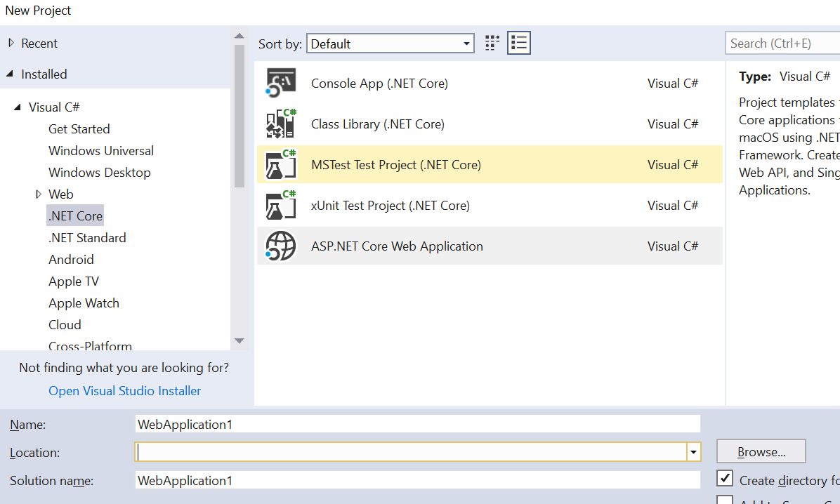Select the Web category
Viewport: 840px width, 504px height.
(x=60, y=194)
